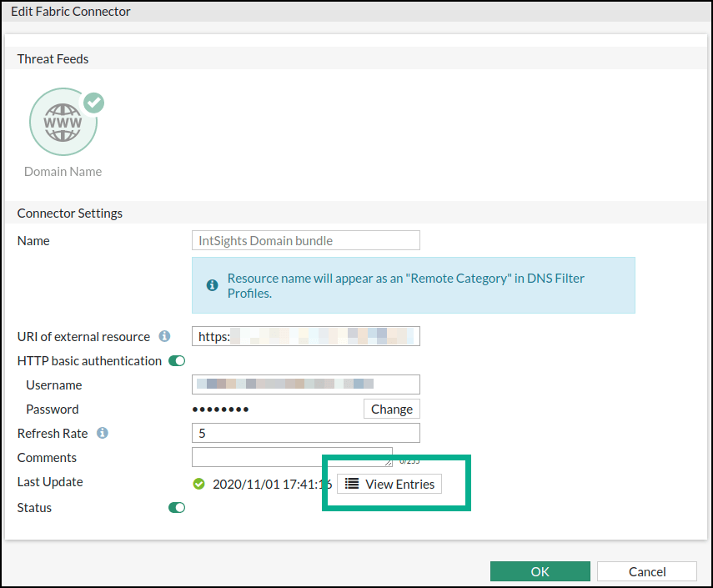
Task: Click into the Username field
Action: click(305, 384)
